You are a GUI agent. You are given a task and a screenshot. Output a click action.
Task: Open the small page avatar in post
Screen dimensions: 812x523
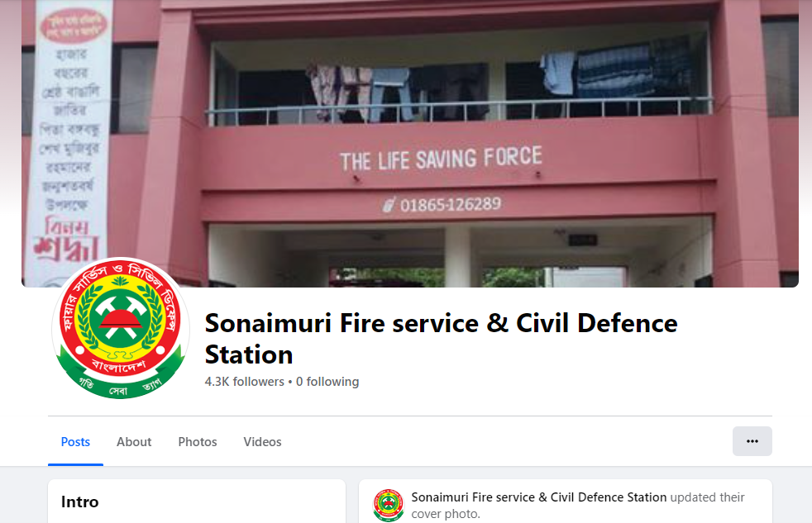click(x=389, y=505)
